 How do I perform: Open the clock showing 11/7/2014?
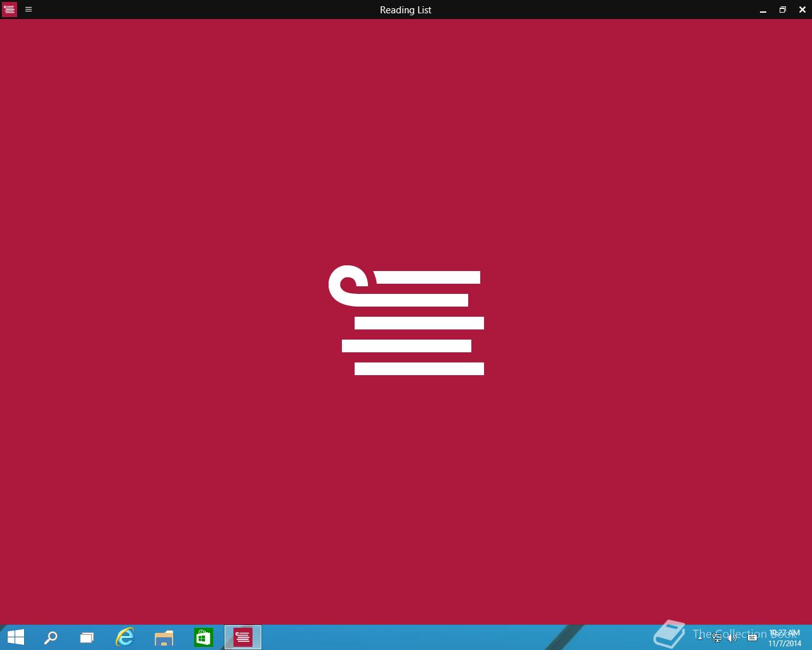tap(785, 638)
